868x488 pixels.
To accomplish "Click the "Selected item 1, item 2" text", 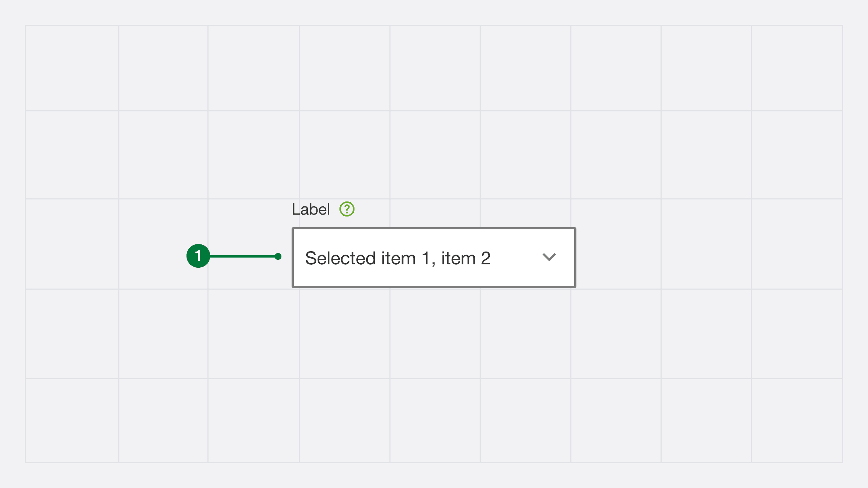I will pyautogui.click(x=397, y=258).
